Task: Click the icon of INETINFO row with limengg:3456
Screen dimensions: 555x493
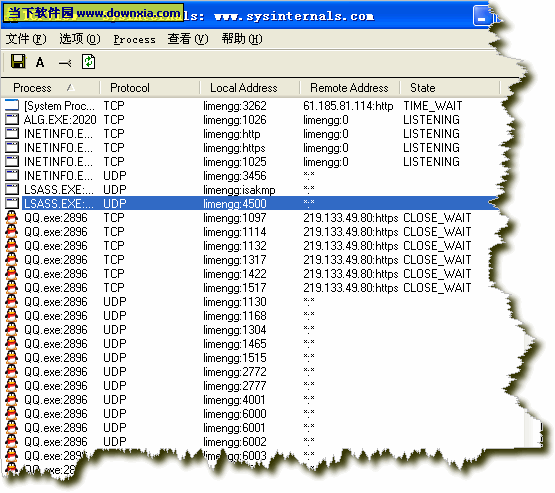Action: tap(12, 176)
